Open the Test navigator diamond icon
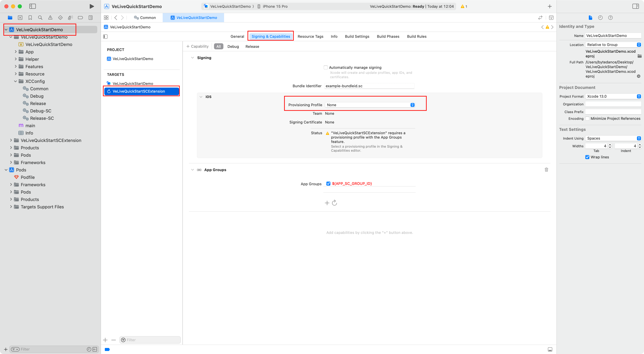This screenshot has width=644, height=354. tap(60, 17)
